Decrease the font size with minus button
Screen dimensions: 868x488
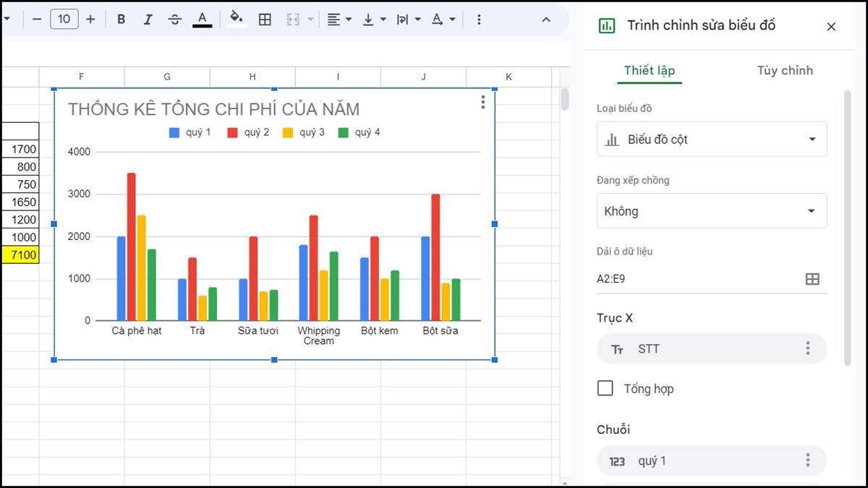37,20
